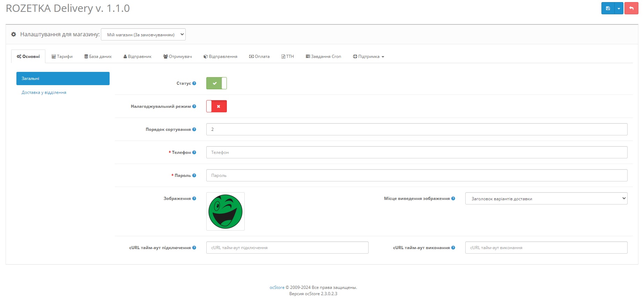The width and height of the screenshot is (644, 299).
Task: Click the Пароль input field
Action: 417,175
